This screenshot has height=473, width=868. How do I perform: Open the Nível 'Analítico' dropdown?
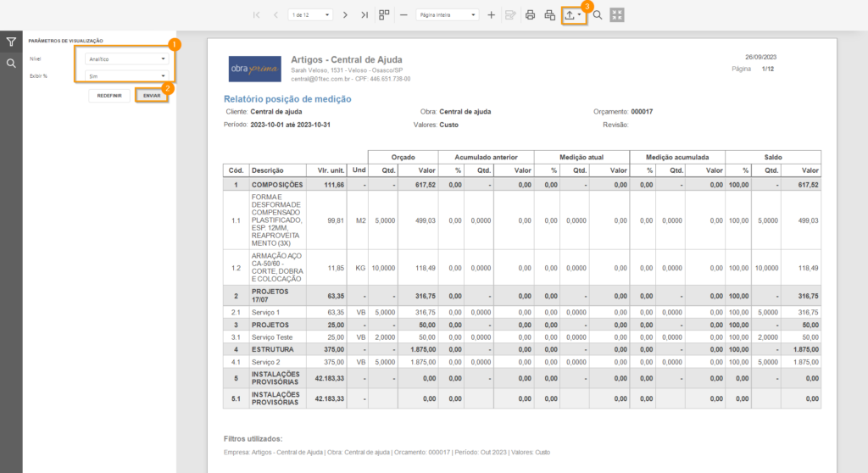tap(126, 58)
